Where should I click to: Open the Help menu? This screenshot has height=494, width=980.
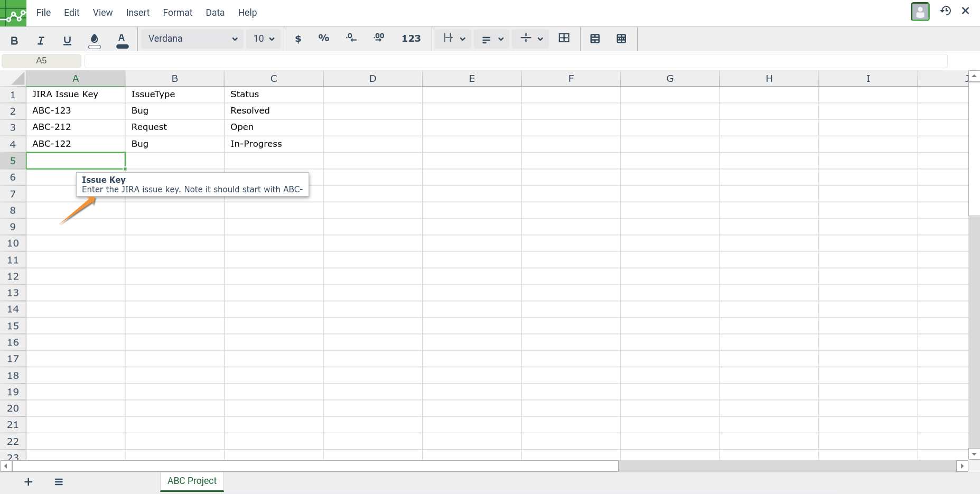[247, 13]
